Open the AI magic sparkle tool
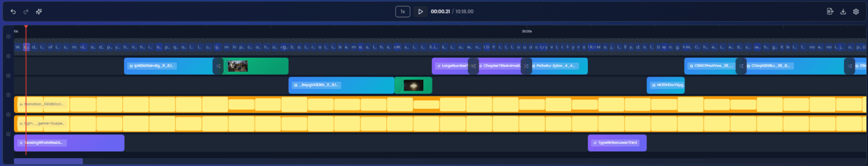The height and width of the screenshot is (166, 868). [x=39, y=12]
